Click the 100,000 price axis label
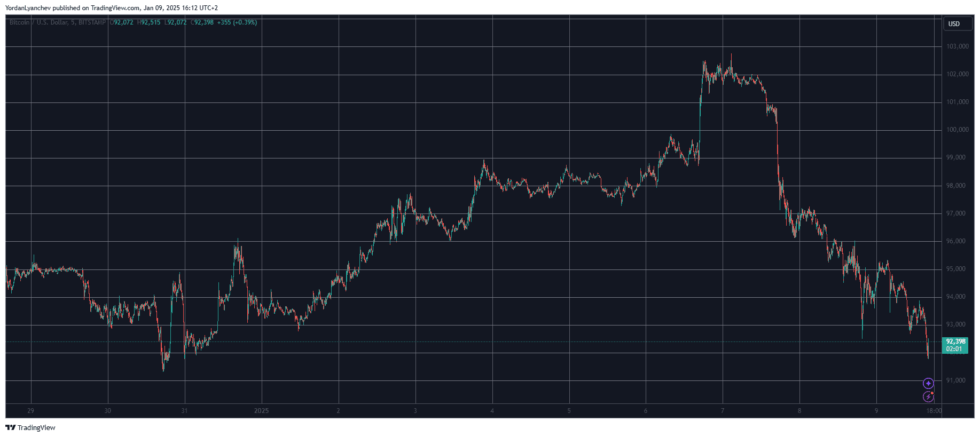The width and height of the screenshot is (980, 437). 957,130
